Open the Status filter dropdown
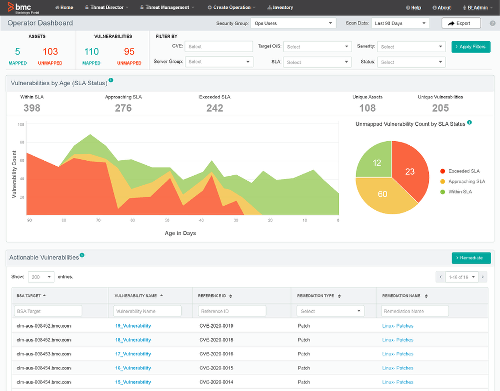The image size is (500, 391). 411,62
